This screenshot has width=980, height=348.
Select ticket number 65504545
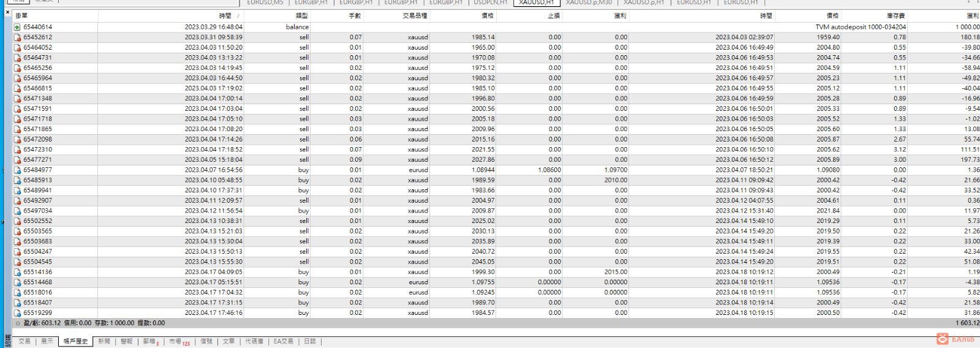pyautogui.click(x=38, y=262)
